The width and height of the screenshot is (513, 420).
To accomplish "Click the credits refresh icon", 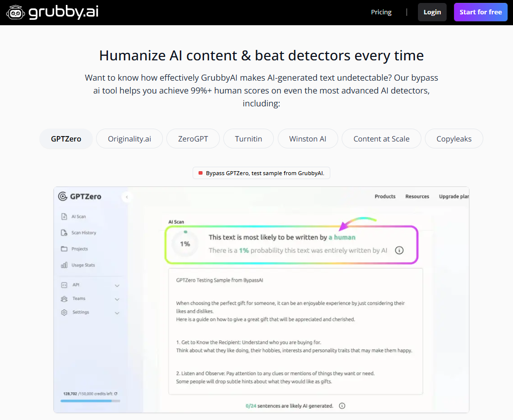I will tap(116, 394).
